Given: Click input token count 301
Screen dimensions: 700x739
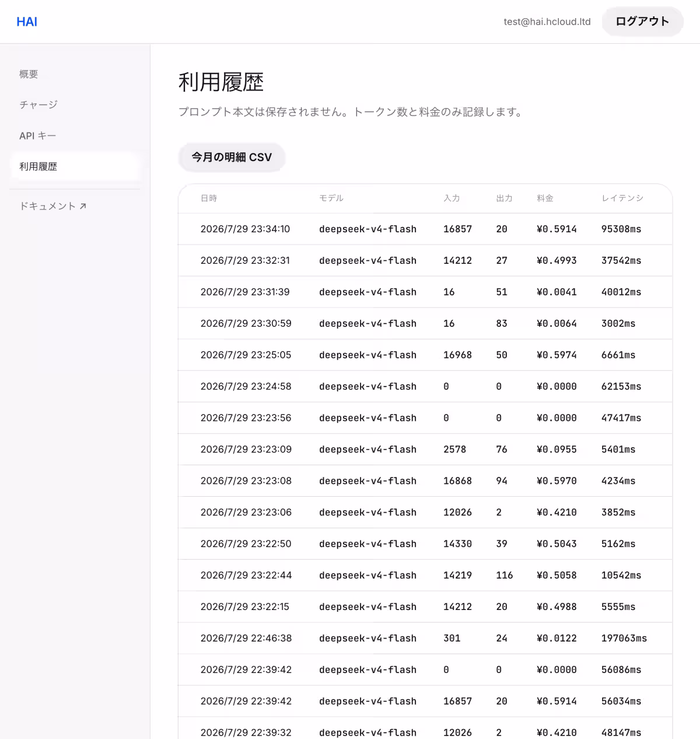Looking at the screenshot, I should pyautogui.click(x=452, y=639).
